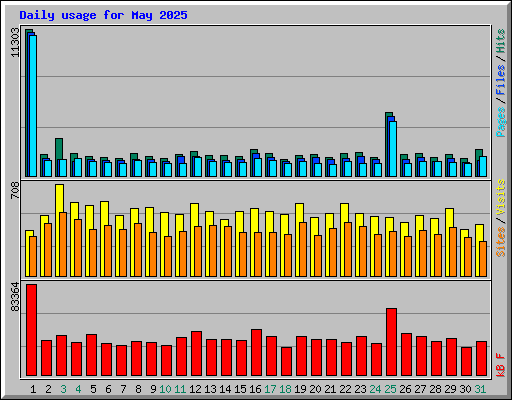Viewport: 512px width, 400px height.
Task: Click the cyan Pages legend label
Action: [500, 122]
